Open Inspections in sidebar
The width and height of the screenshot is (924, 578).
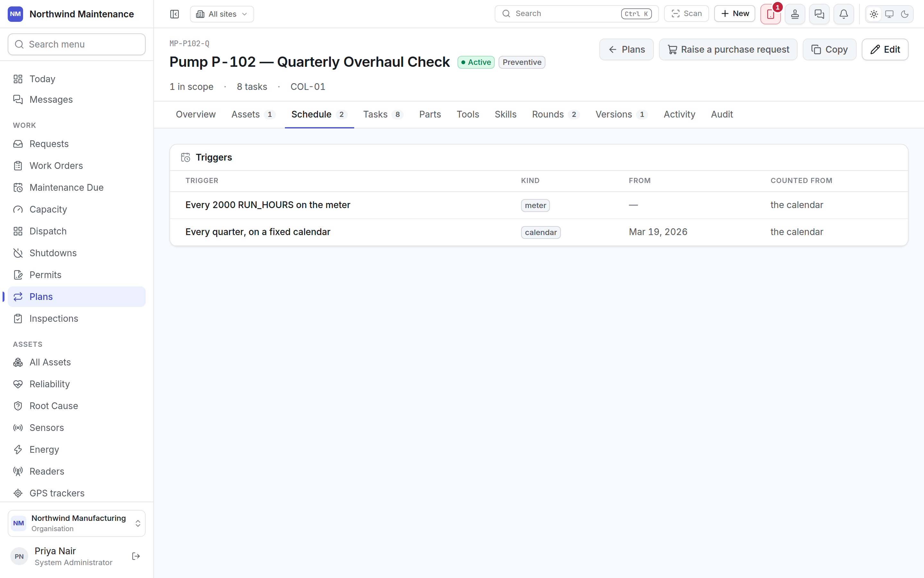(x=76, y=319)
